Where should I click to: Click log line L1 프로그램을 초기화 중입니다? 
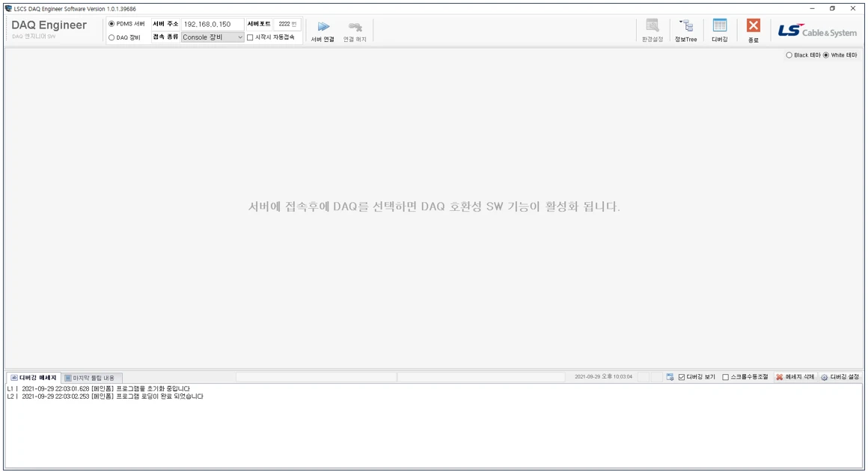[99, 389]
